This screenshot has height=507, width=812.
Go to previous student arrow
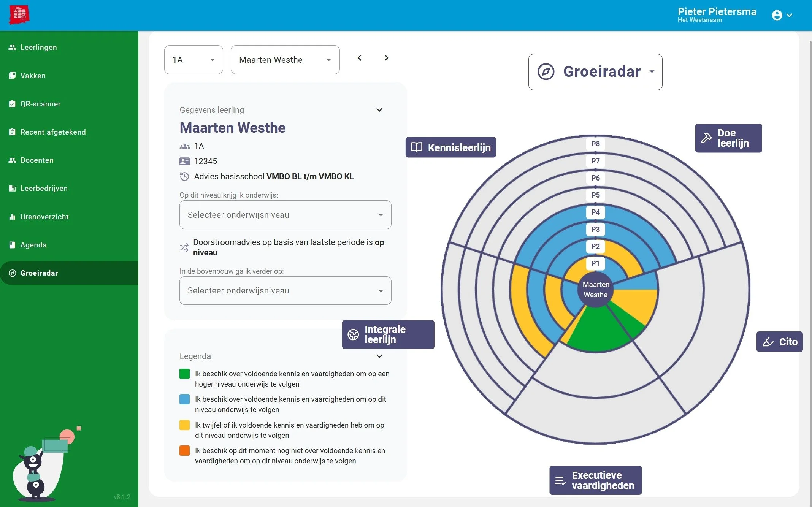click(x=360, y=58)
